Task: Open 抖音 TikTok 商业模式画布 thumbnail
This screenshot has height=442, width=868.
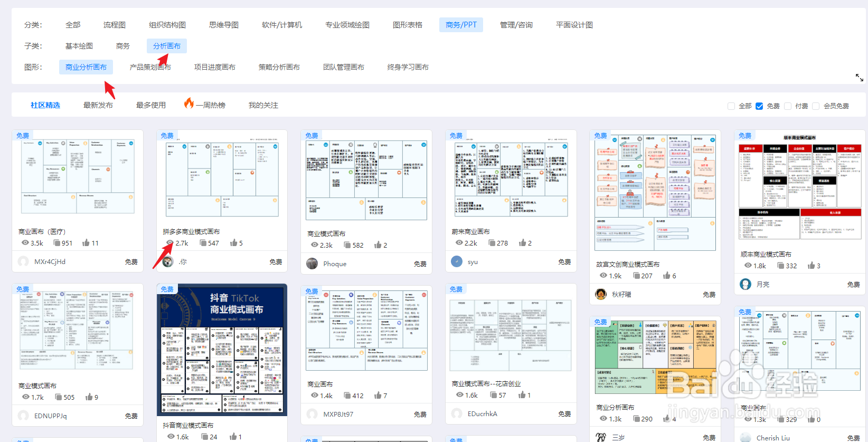Action: [x=222, y=350]
